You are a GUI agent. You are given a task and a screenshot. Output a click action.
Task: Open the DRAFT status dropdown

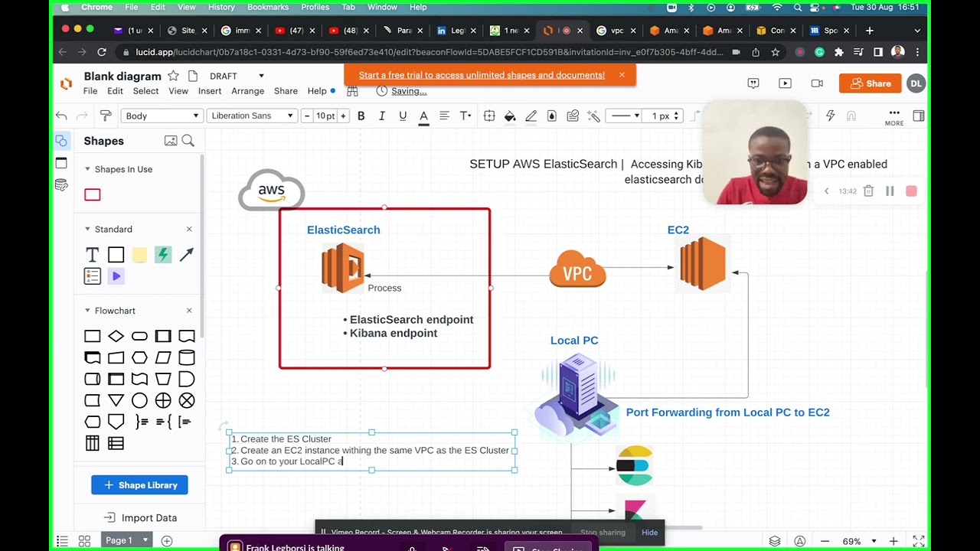pos(237,76)
